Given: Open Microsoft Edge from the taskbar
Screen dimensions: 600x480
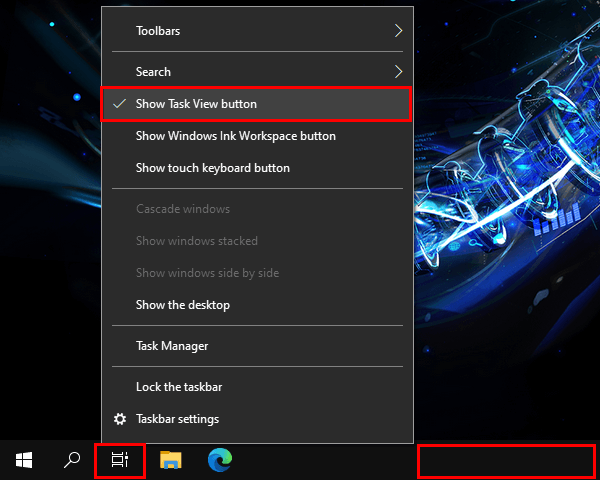Looking at the screenshot, I should click(220, 459).
